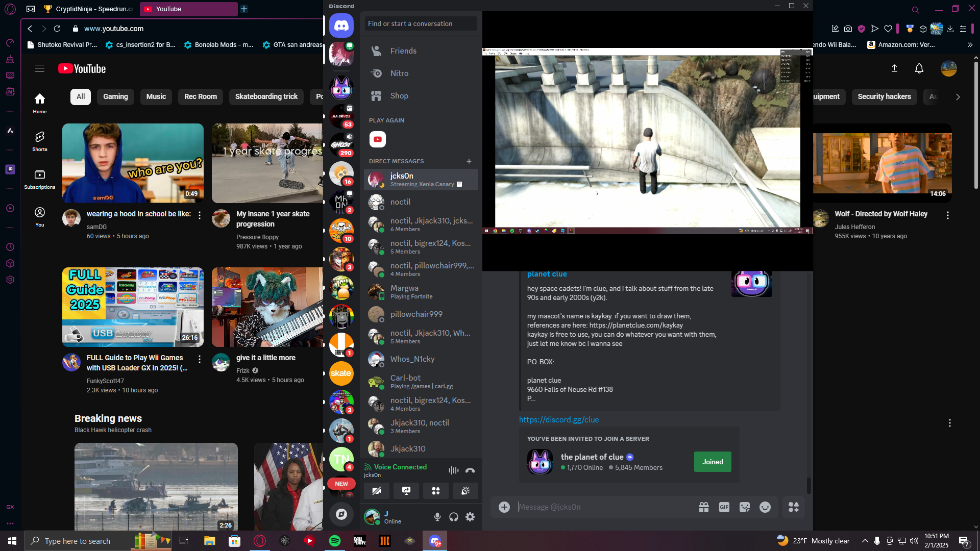Mute microphone in Discord user panel
This screenshot has height=551, width=980.
437,517
